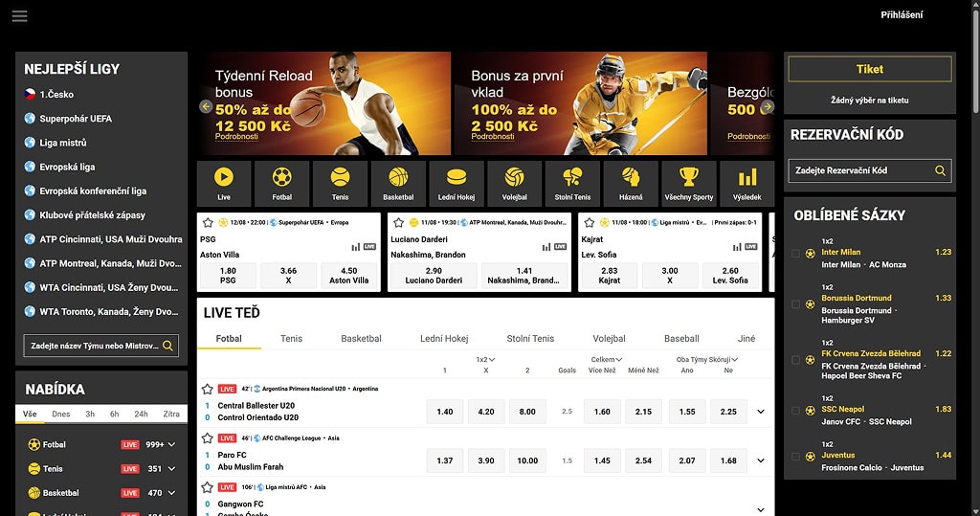The height and width of the screenshot is (516, 980).
Task: Expand more bets for Central Ballester U20
Action: click(761, 412)
